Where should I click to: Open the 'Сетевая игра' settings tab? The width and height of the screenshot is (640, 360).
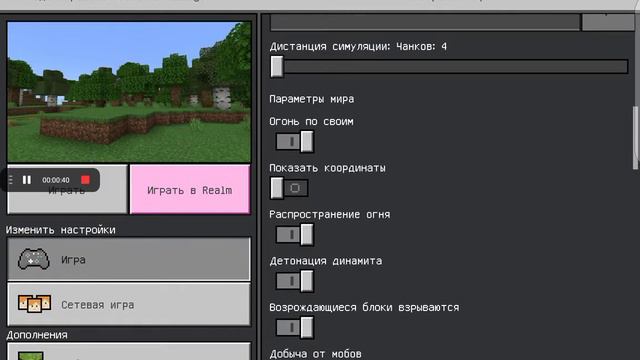(x=129, y=304)
